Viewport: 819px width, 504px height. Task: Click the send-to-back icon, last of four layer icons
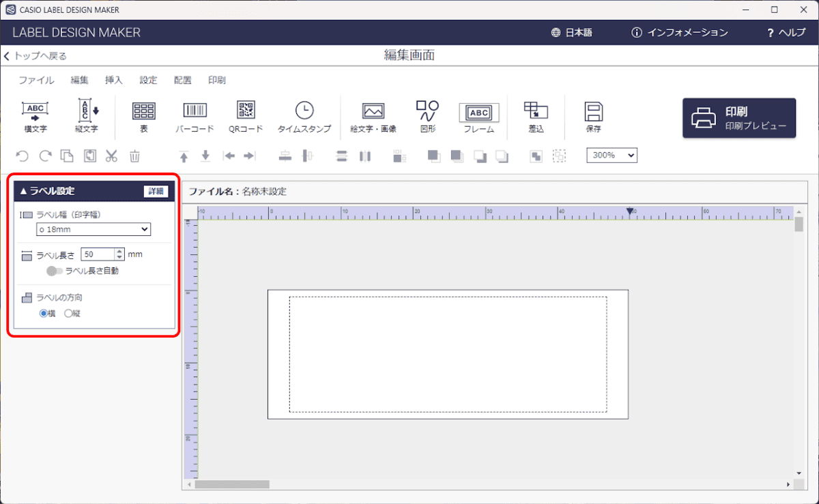(x=502, y=156)
